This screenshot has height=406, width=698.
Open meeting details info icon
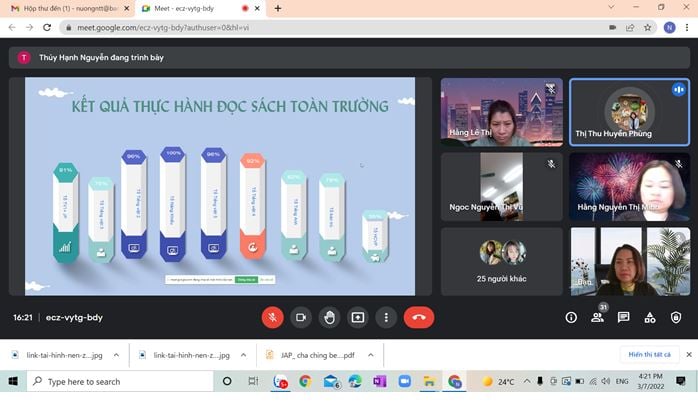point(571,317)
